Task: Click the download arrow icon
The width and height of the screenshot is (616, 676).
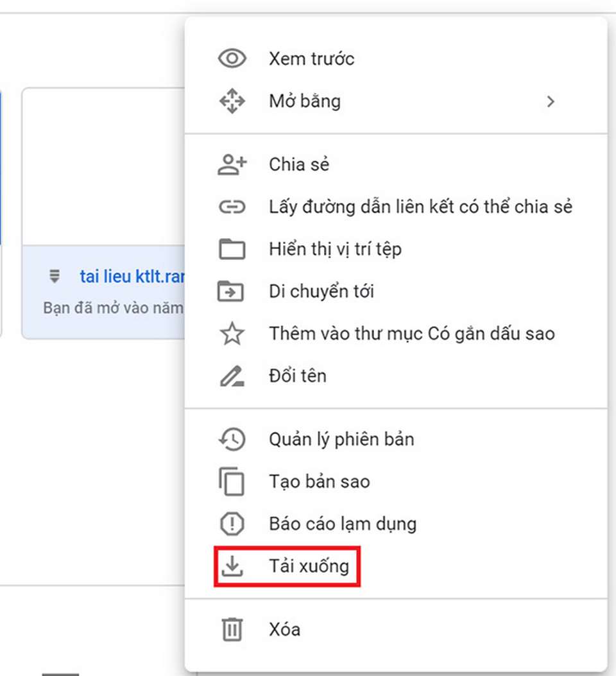Action: click(x=232, y=566)
